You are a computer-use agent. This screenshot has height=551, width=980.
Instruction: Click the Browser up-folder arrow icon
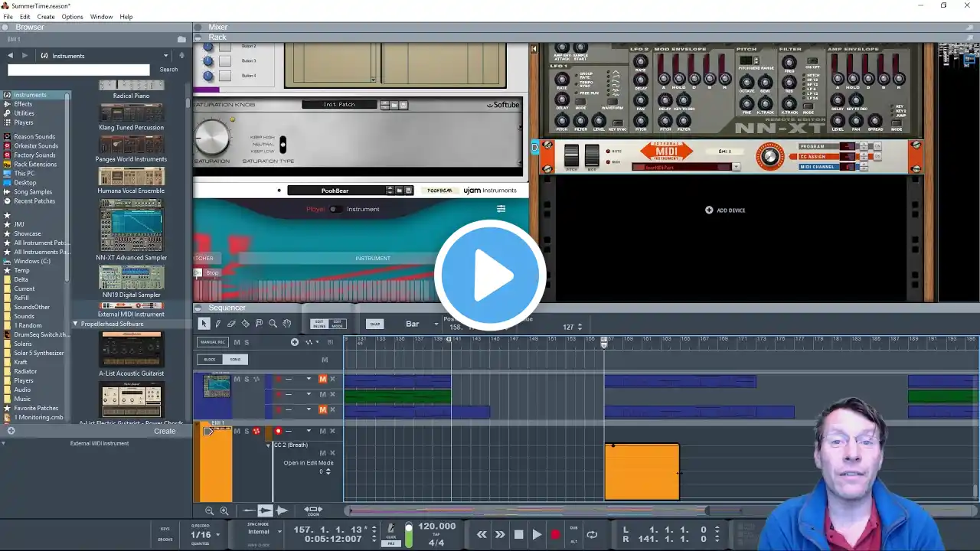click(x=181, y=56)
